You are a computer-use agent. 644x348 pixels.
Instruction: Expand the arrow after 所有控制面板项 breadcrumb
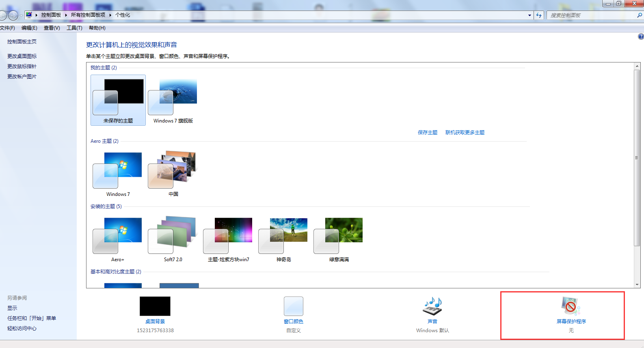point(110,15)
